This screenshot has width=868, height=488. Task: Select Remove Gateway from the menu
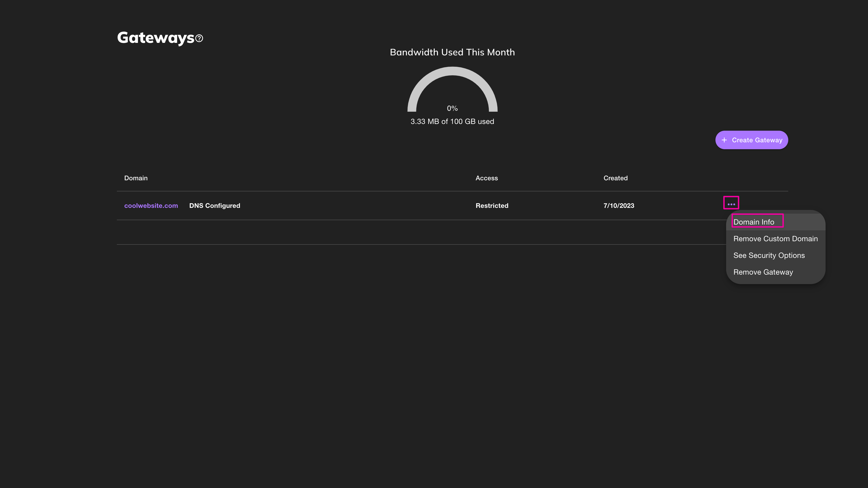pos(763,272)
